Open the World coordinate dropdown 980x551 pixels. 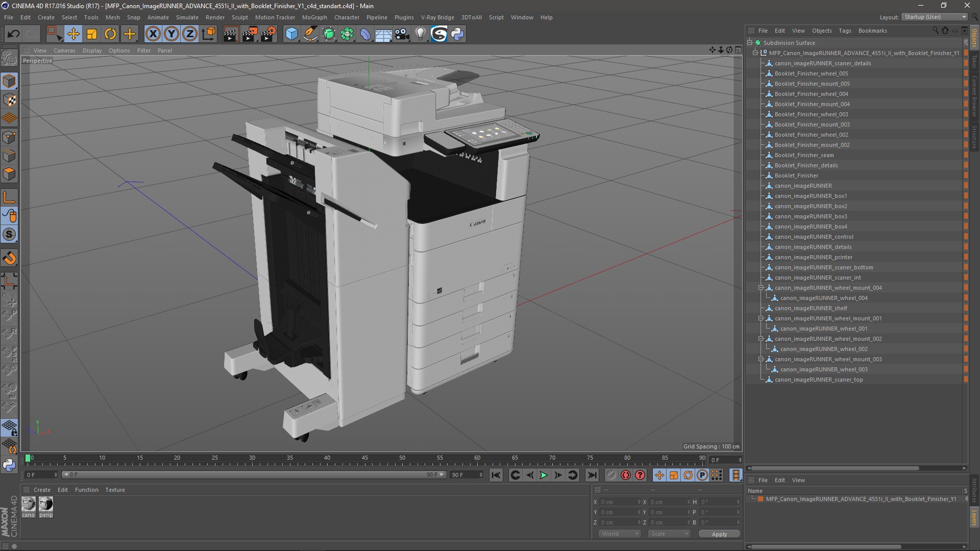(620, 534)
